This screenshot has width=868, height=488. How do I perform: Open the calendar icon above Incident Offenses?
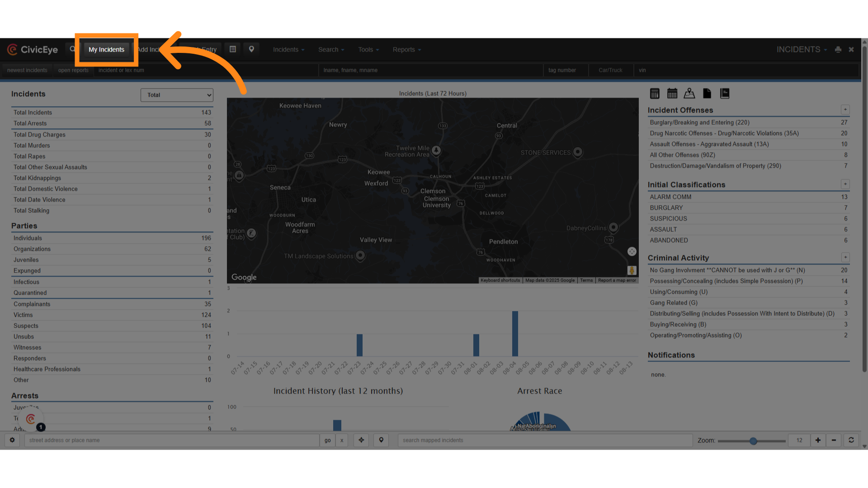(672, 94)
